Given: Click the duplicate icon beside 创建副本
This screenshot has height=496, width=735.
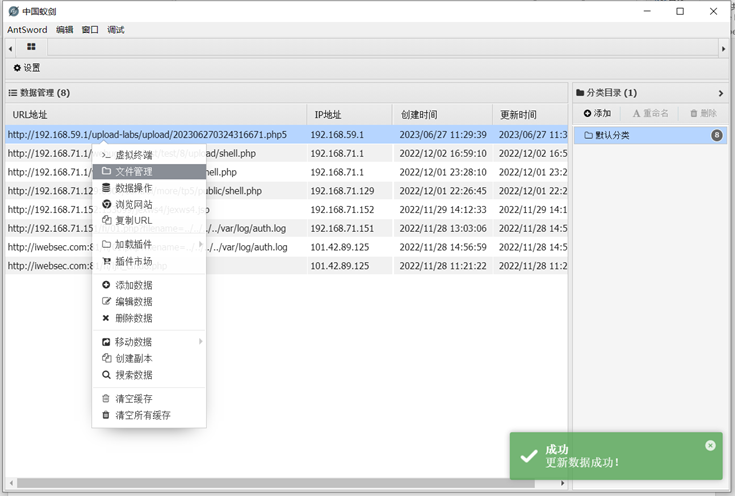Looking at the screenshot, I should (106, 358).
